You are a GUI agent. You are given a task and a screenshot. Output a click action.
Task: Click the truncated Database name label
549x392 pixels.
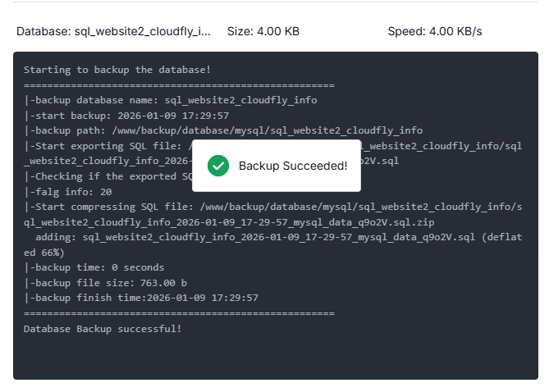click(x=113, y=31)
